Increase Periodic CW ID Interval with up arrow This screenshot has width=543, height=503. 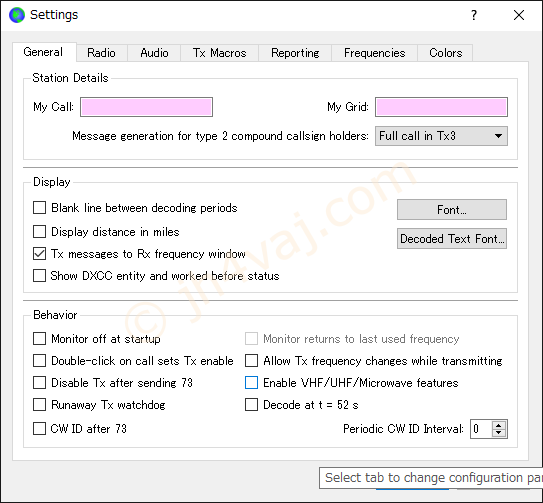pos(498,426)
